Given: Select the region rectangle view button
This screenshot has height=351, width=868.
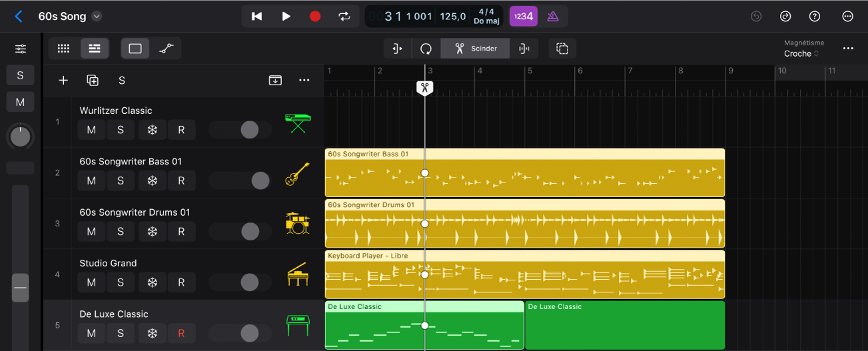Looking at the screenshot, I should (x=135, y=49).
